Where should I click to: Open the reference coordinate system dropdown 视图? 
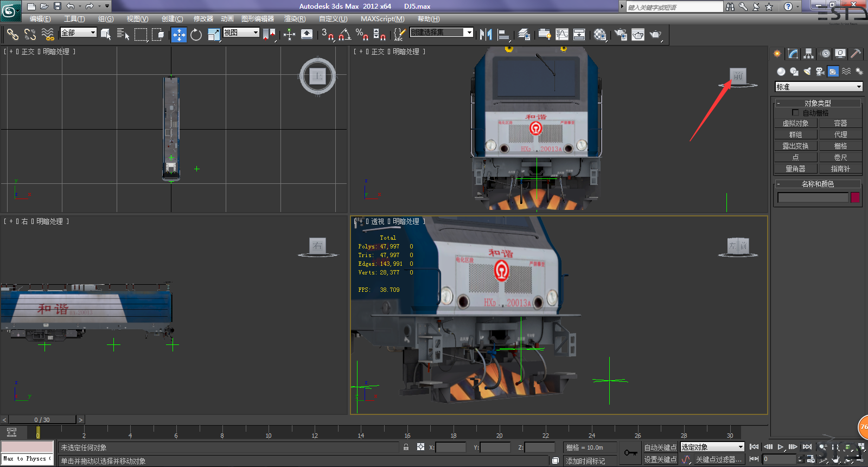241,33
